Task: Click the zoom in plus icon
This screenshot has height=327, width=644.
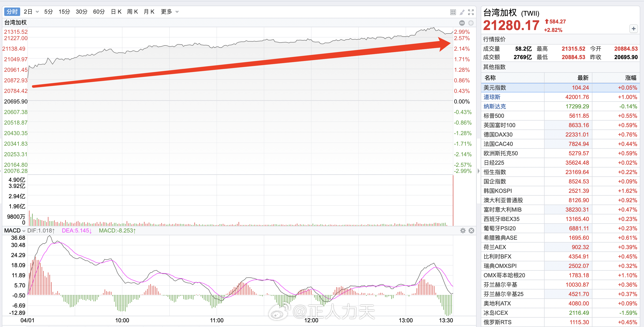Action: pos(471,23)
